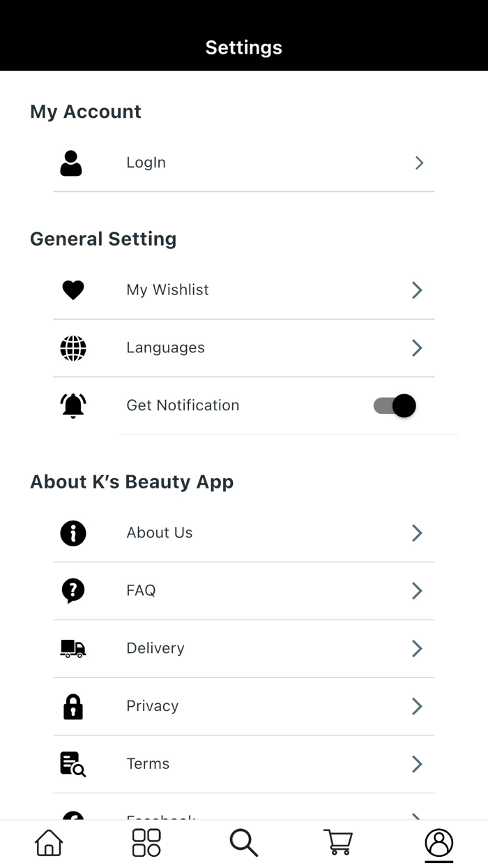Open the shopping cart tab
Image resolution: width=488 pixels, height=868 pixels.
point(339,843)
